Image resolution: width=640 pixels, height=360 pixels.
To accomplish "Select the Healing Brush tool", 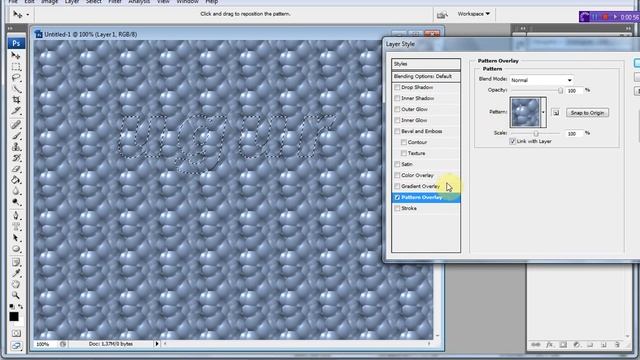I will [x=16, y=124].
